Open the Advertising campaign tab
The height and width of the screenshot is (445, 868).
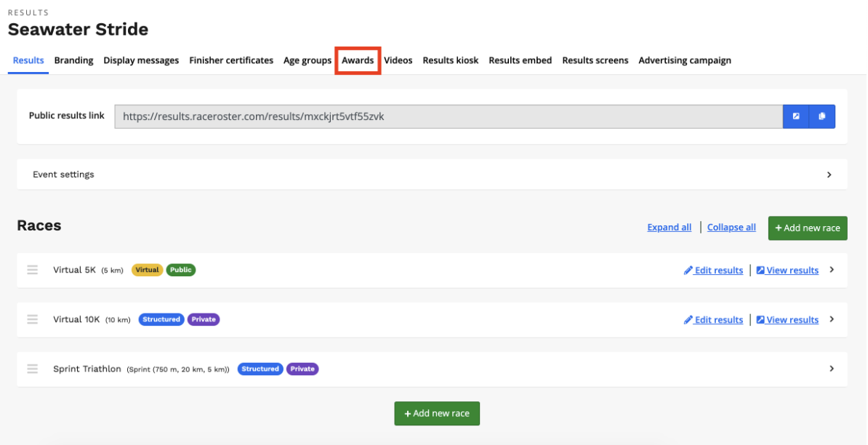tap(685, 60)
